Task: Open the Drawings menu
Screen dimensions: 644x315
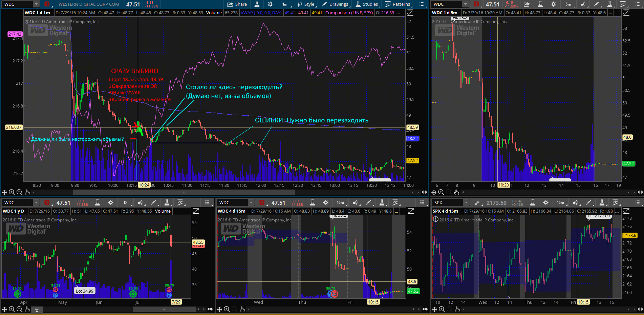Action: point(335,4)
